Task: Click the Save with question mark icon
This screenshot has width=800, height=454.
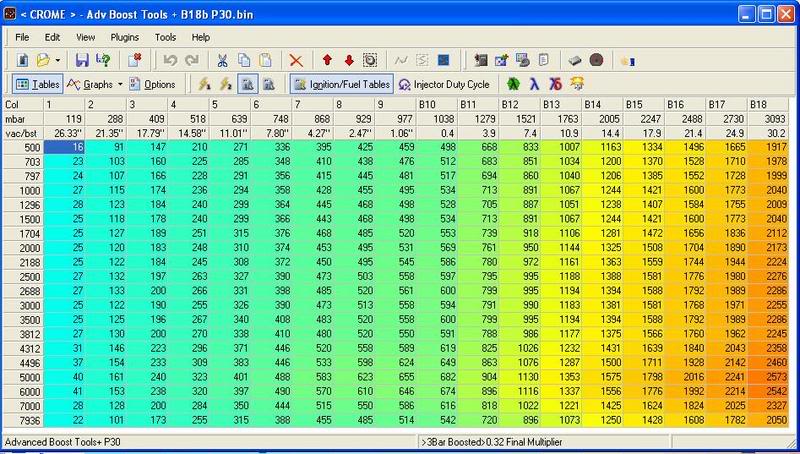Action: (103, 60)
